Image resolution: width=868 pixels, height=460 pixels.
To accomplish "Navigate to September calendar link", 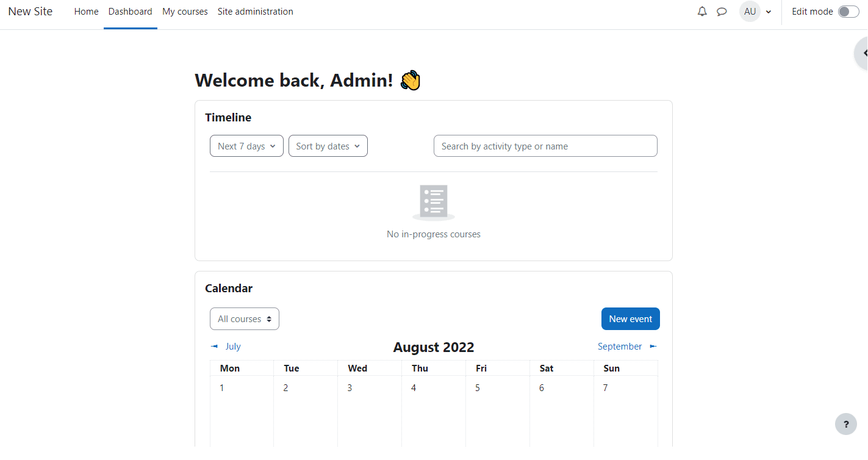I will 619,347.
